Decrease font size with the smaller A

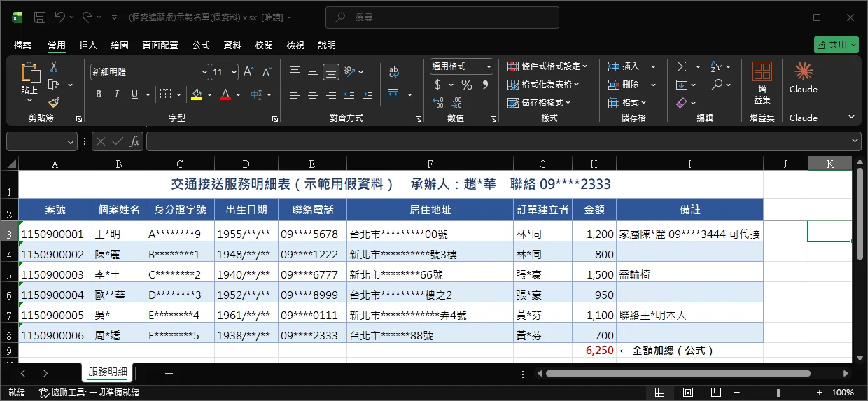[x=267, y=72]
